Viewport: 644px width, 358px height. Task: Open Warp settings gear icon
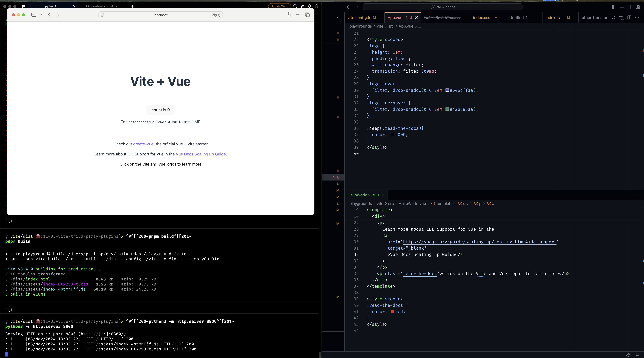pos(316,6)
